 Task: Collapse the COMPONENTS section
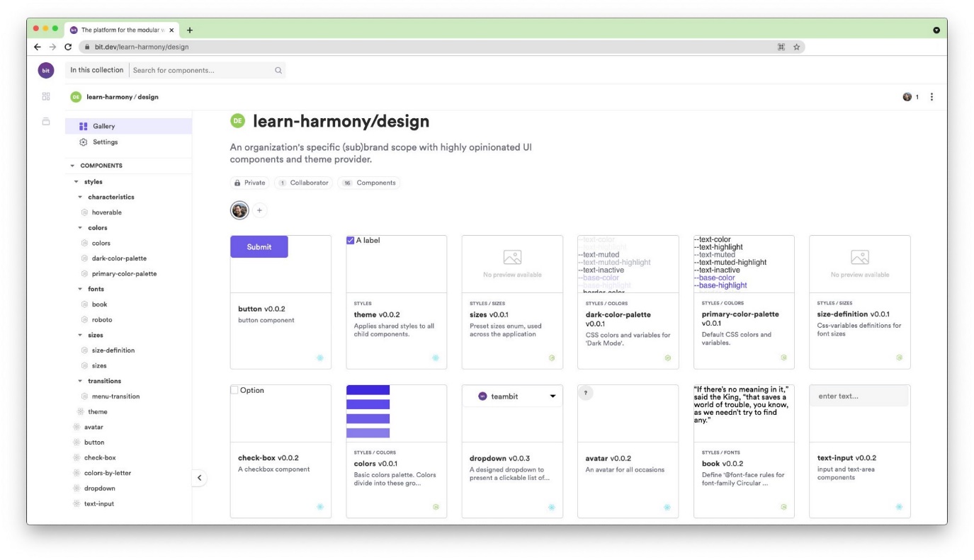[x=72, y=166]
